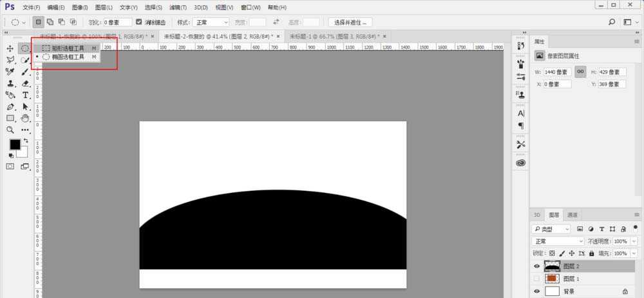
Task: Show 图层 1 by clicking its visibility box
Action: (x=538, y=279)
